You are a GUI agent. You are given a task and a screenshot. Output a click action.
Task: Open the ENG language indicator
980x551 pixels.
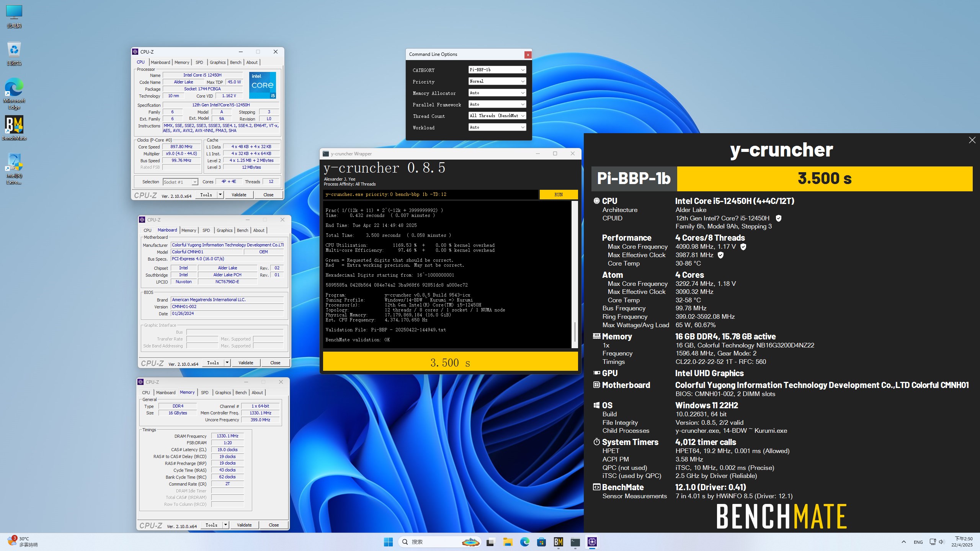[918, 542]
